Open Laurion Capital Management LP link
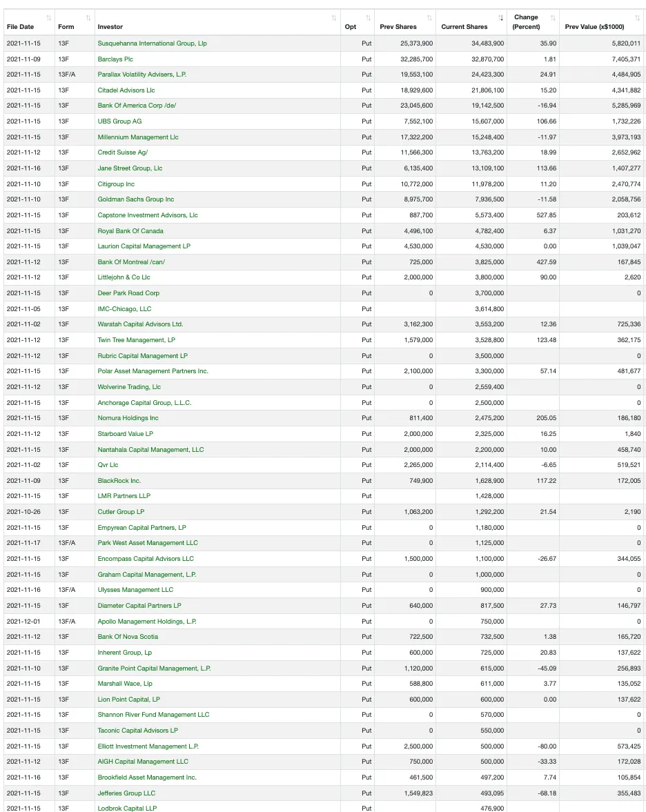The image size is (646, 812). click(x=144, y=246)
